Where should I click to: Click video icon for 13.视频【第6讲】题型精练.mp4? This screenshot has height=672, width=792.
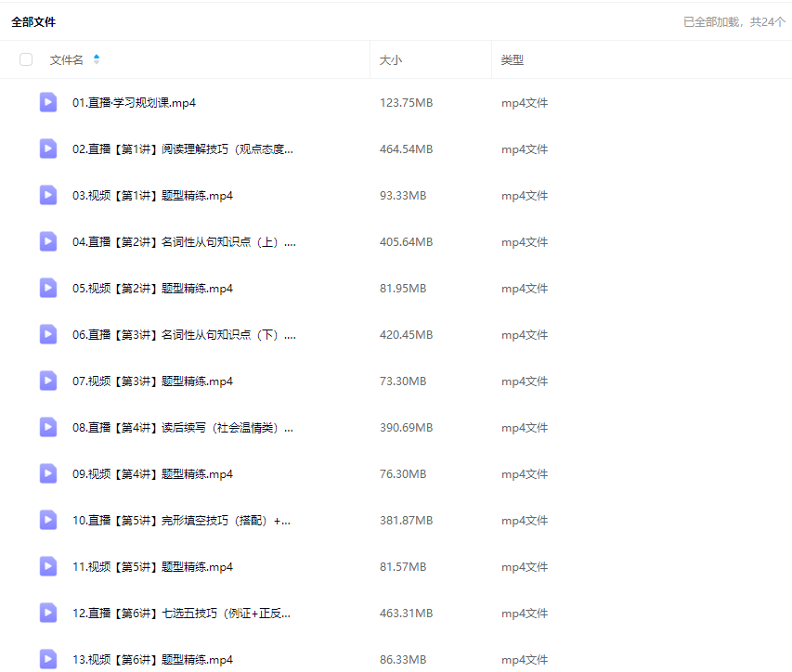(48, 659)
